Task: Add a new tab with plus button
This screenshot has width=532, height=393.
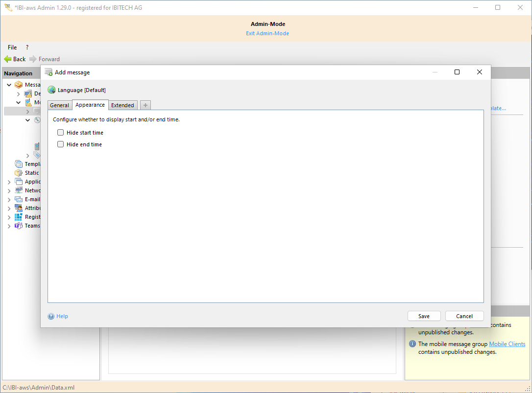Action: tap(145, 105)
